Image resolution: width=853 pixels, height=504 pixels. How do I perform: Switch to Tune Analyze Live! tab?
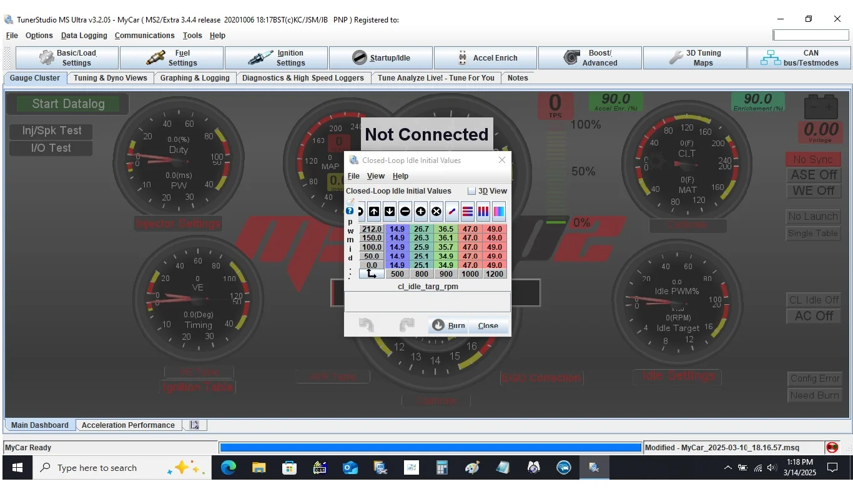pos(436,78)
